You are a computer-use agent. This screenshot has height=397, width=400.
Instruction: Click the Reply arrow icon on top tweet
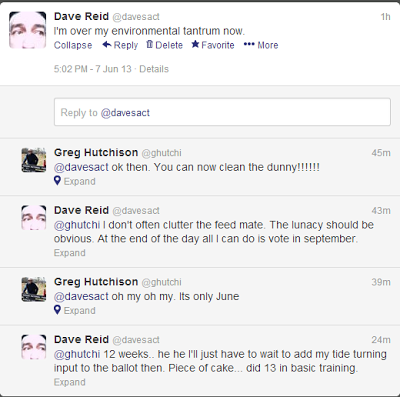[x=107, y=44]
